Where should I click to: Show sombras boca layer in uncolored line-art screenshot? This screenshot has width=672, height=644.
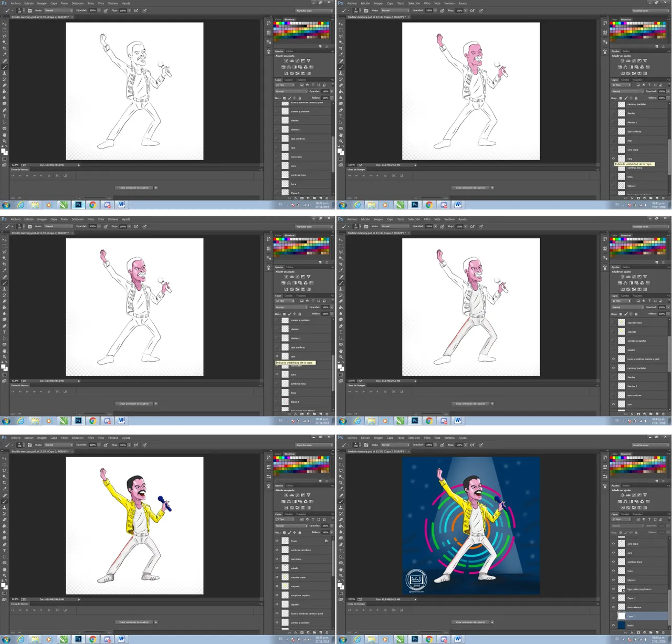pyautogui.click(x=277, y=175)
